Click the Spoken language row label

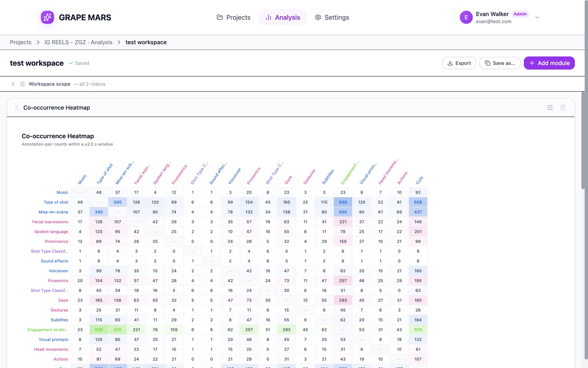point(51,231)
